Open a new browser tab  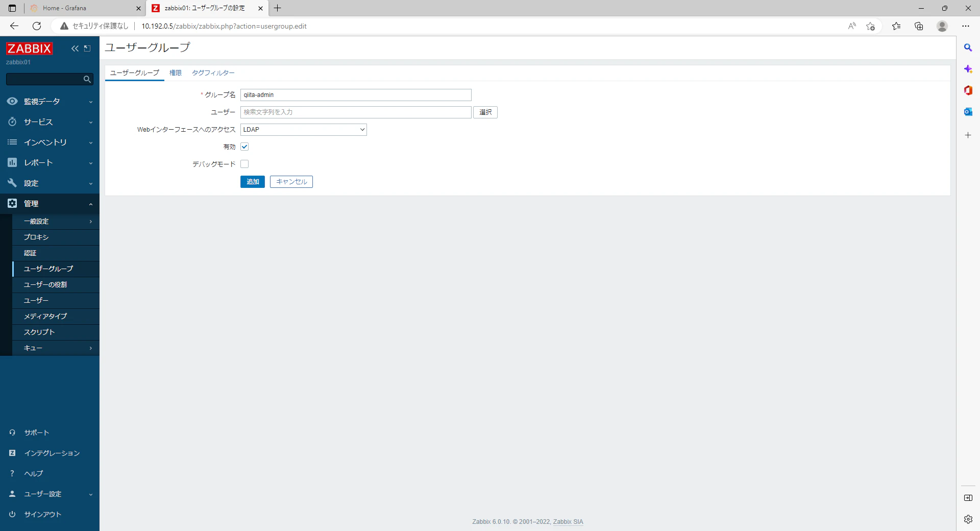tap(278, 8)
